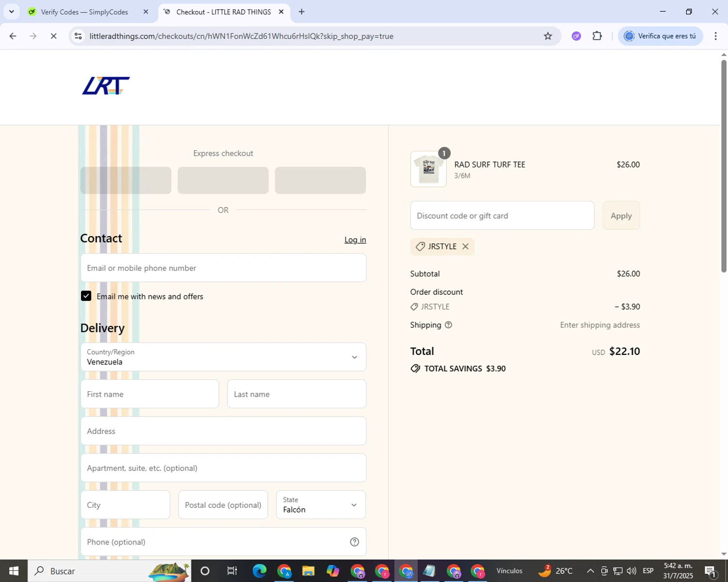Click the RAD SURF TURF TEE product name
The image size is (728, 582).
(x=490, y=164)
